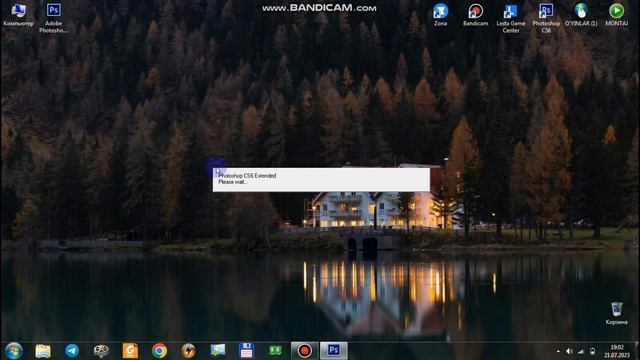Select the Photoshop CS6 desktop shortcut
The height and width of the screenshot is (360, 640).
(x=546, y=18)
